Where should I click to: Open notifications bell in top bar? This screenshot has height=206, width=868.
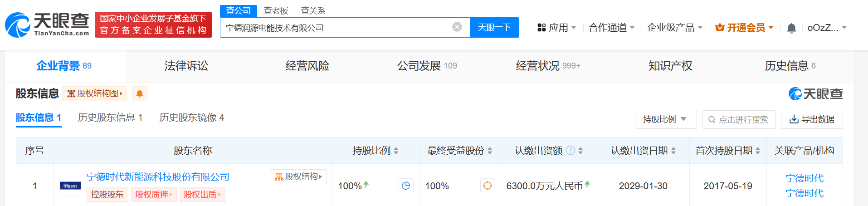pyautogui.click(x=791, y=28)
